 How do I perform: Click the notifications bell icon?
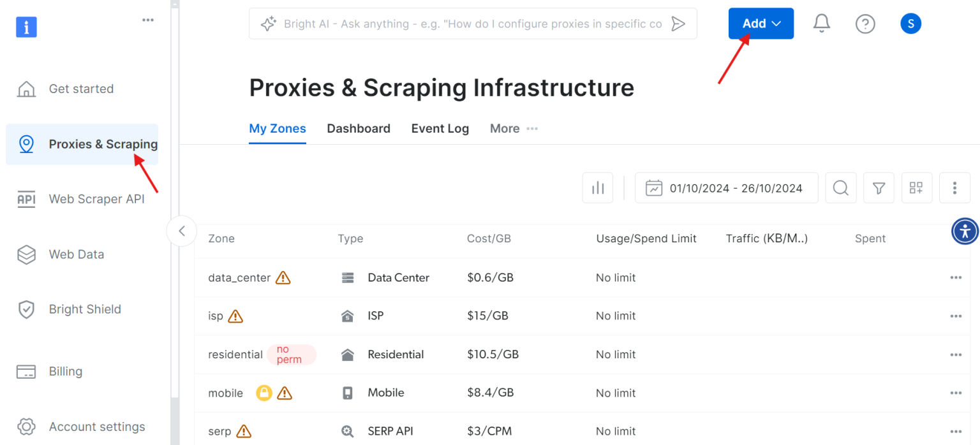point(821,24)
